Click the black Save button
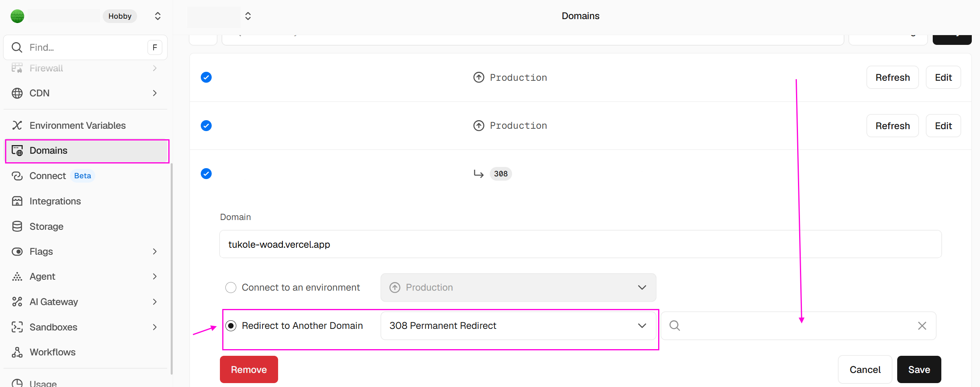The height and width of the screenshot is (387, 980). pyautogui.click(x=919, y=369)
